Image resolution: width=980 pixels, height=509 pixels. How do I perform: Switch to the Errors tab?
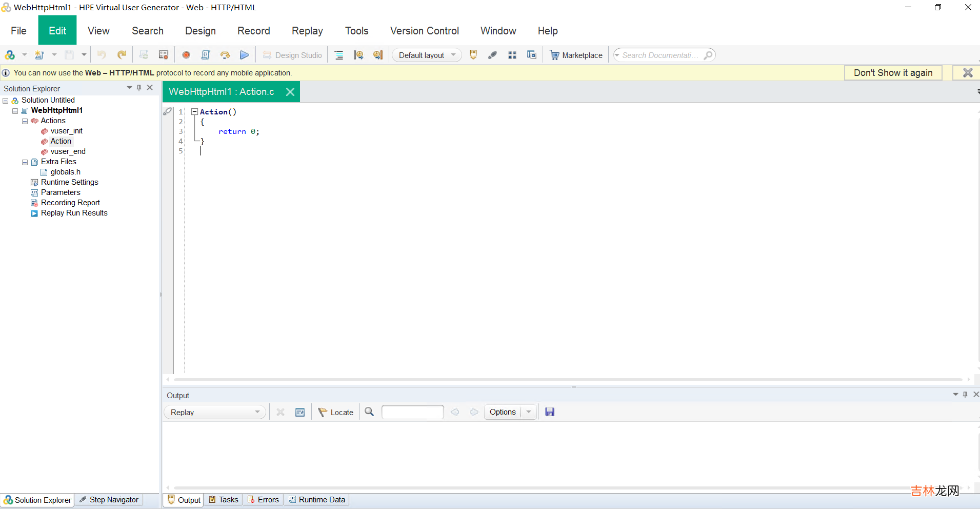pos(263,500)
